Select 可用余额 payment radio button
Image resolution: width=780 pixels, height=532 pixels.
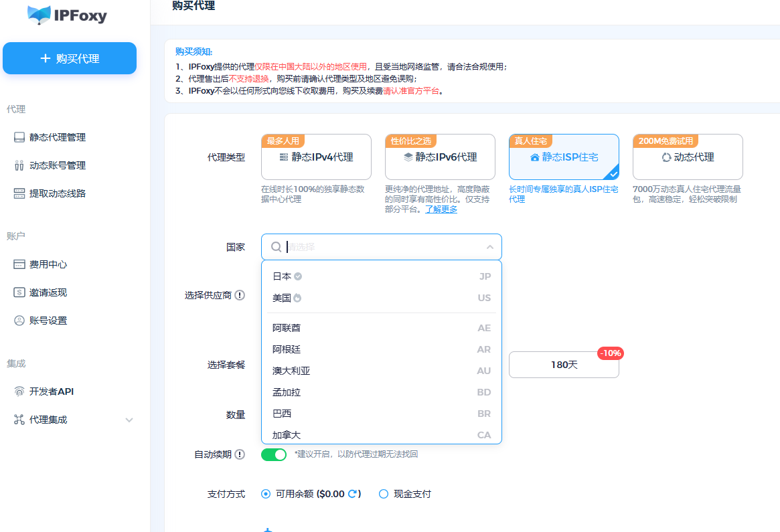point(266,494)
